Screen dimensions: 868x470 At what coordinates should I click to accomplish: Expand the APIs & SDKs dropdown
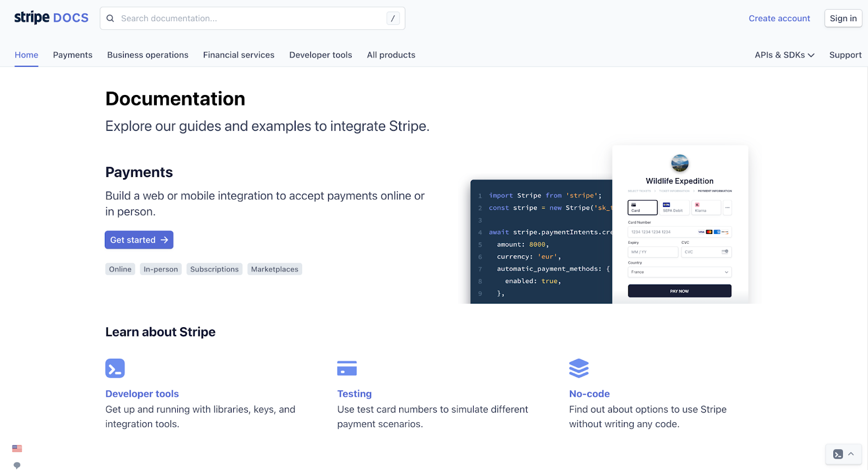784,55
